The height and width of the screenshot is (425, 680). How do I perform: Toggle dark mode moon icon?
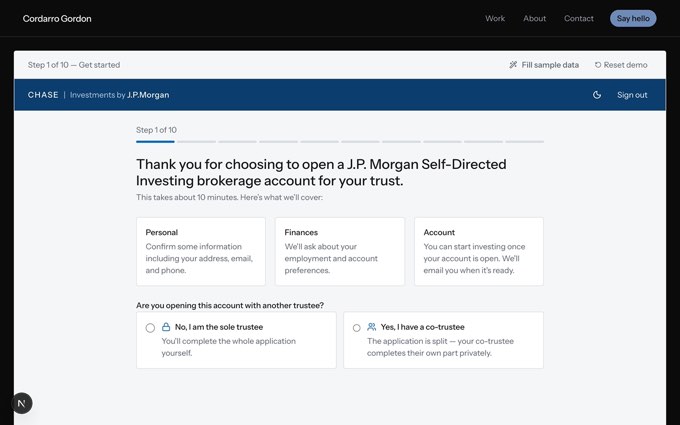tap(597, 95)
